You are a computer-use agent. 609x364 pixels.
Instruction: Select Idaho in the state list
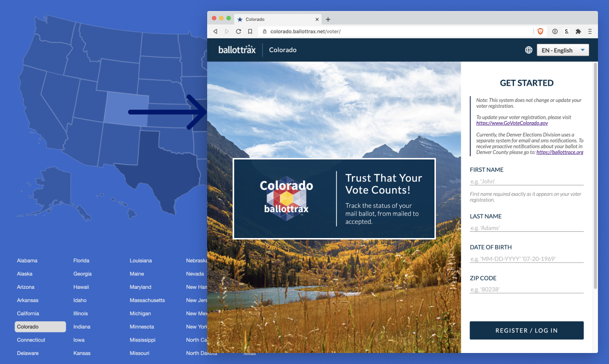click(x=80, y=300)
